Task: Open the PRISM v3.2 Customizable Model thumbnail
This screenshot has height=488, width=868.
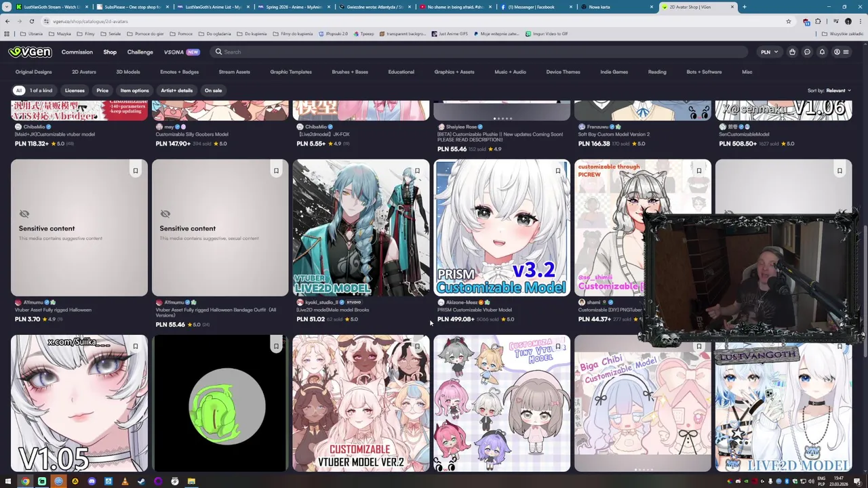Action: [x=502, y=228]
